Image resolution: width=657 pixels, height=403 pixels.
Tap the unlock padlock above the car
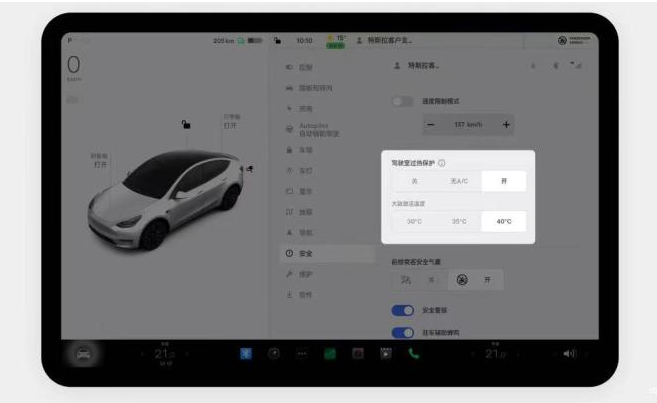tap(184, 123)
